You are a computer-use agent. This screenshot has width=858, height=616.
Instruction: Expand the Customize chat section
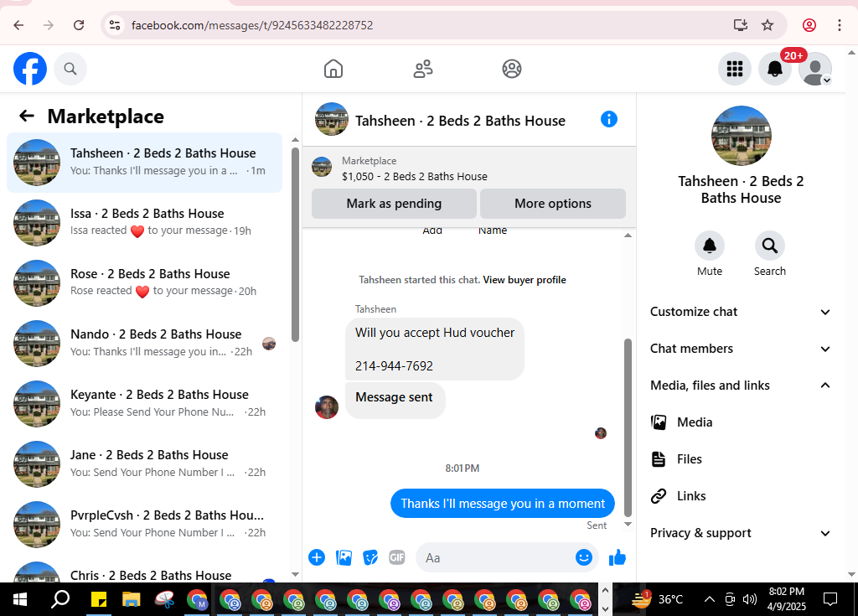741,312
